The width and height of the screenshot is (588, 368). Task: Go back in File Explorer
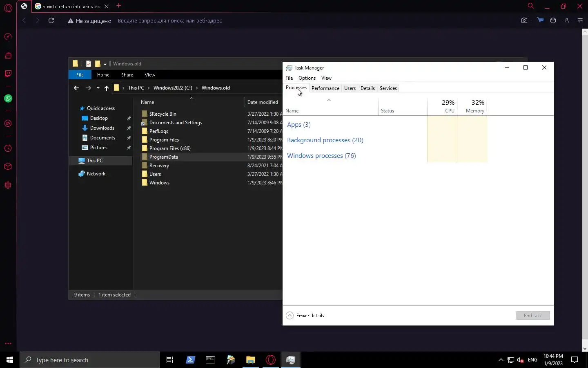coord(76,88)
